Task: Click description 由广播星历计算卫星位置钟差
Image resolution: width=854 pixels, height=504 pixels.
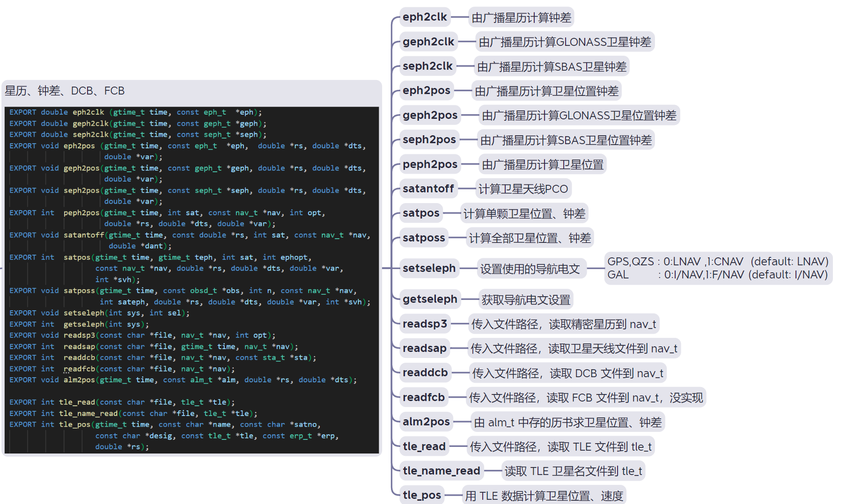Action: 546,91
